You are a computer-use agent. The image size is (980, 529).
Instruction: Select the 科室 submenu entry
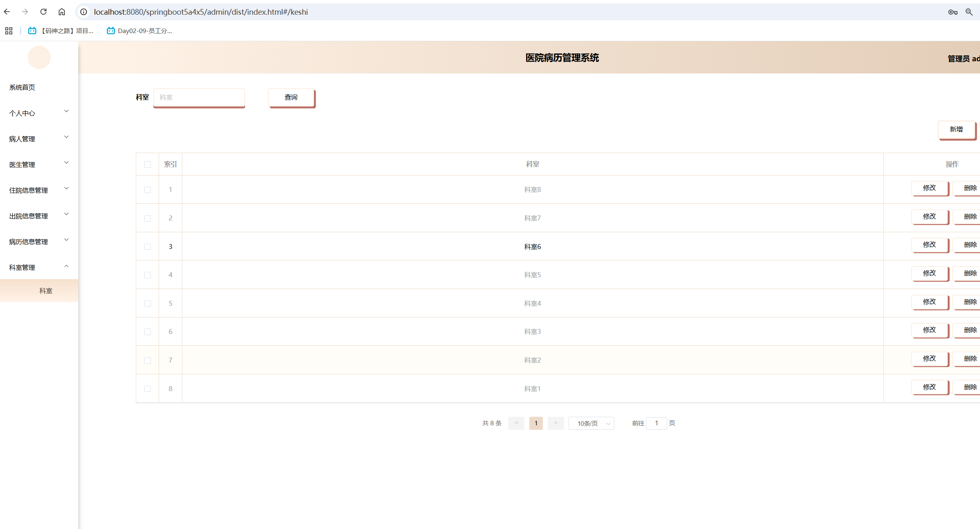(x=39, y=291)
